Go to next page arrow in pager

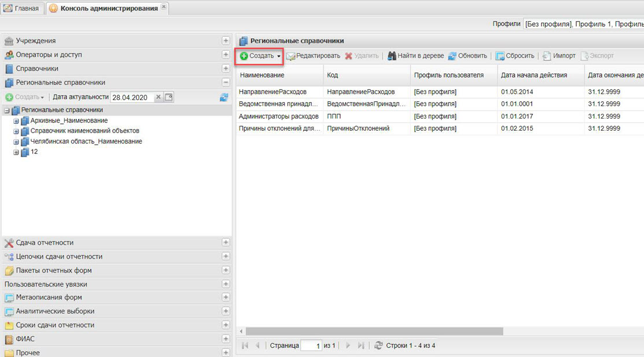tap(348, 345)
